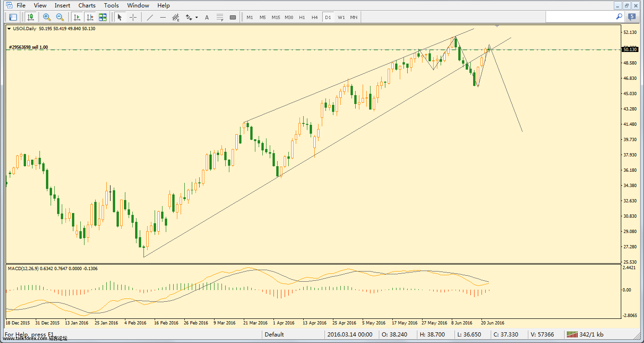Select the candlestick chart type icon
This screenshot has height=343, width=644.
31,17
